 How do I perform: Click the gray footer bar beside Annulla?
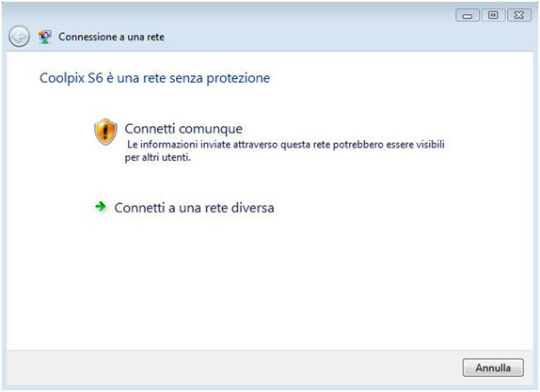click(234, 368)
